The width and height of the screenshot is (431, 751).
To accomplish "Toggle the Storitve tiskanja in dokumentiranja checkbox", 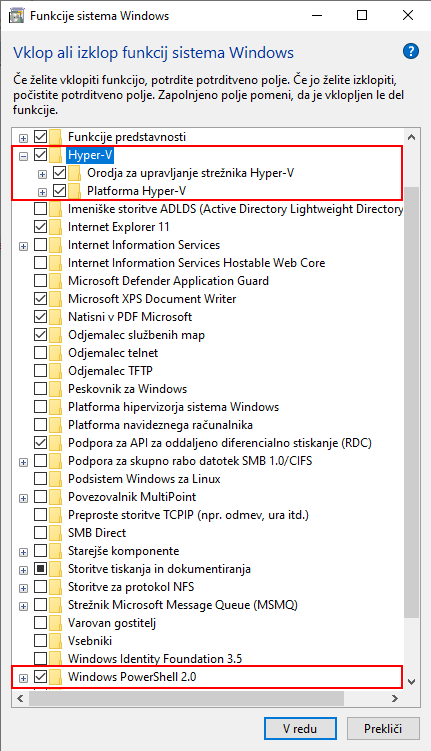I will [x=40, y=569].
